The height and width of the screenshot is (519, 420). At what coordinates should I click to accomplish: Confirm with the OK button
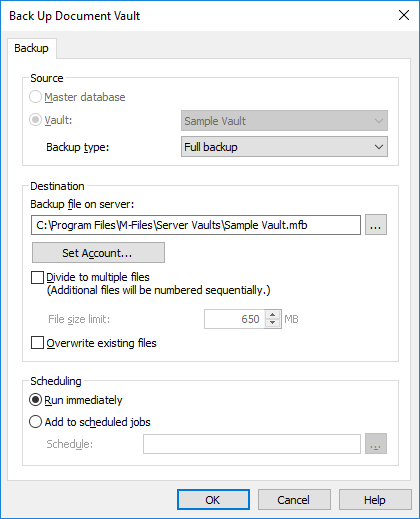click(x=213, y=499)
